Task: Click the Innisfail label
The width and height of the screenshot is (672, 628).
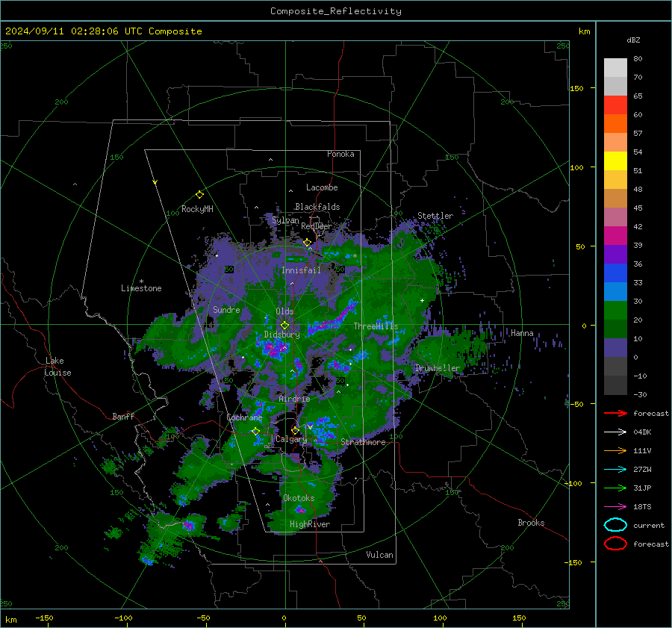Action: (301, 270)
